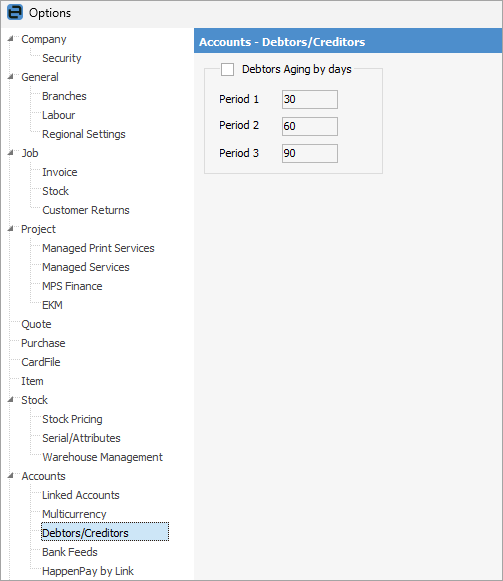Collapse the Job tree node
Viewport: 503px width, 581px height.
pyautogui.click(x=11, y=153)
